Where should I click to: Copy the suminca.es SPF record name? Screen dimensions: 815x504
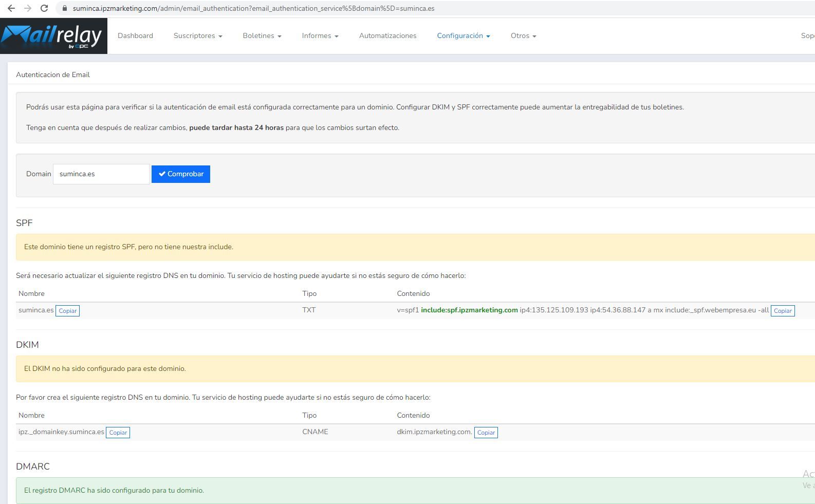click(68, 311)
